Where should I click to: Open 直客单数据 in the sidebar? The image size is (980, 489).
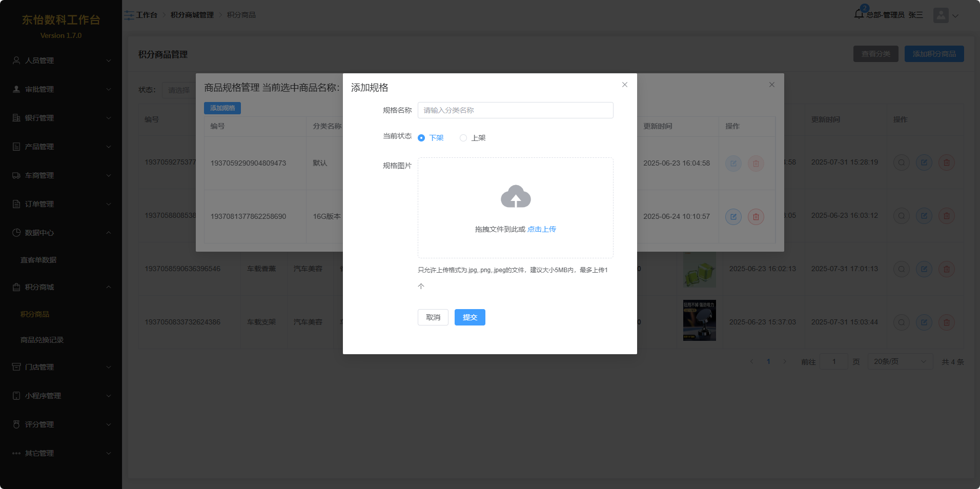click(38, 260)
